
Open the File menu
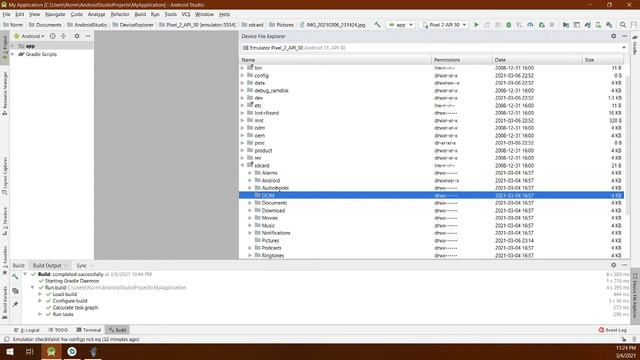7,14
